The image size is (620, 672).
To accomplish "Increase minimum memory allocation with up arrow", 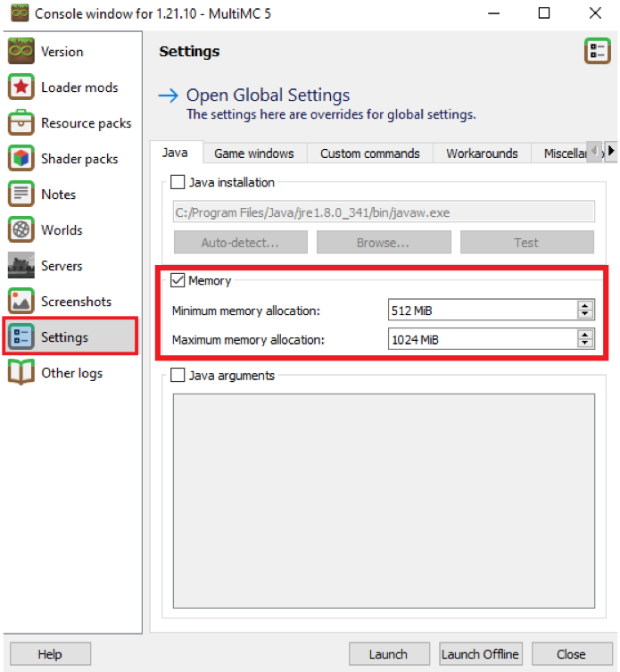I will 585,306.
